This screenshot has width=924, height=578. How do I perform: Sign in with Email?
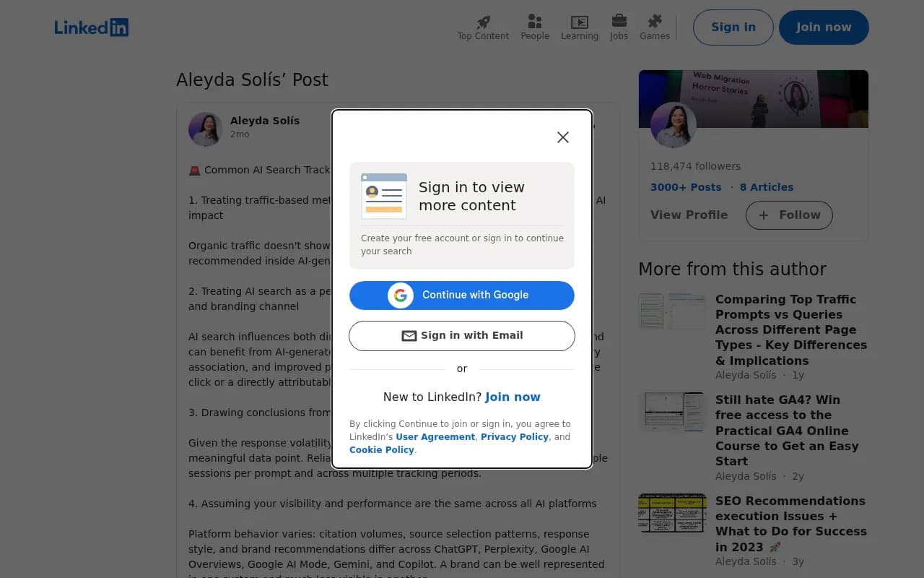[462, 336]
